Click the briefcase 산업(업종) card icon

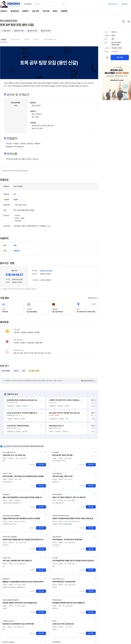[54, 304]
